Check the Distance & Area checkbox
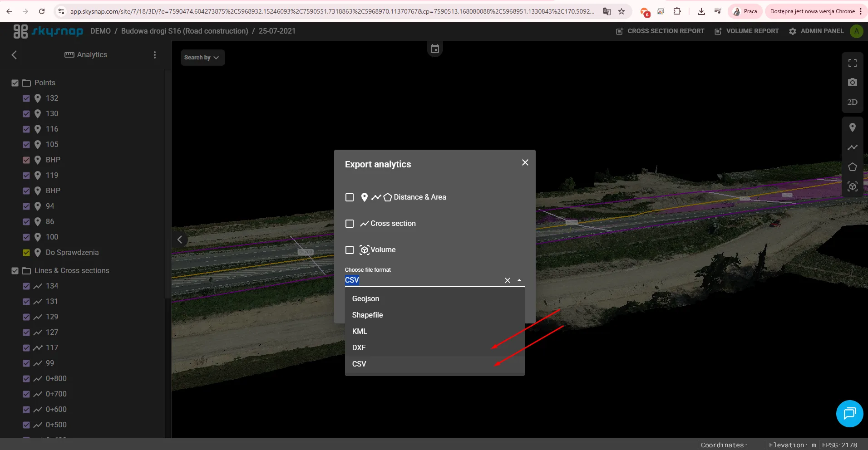Screen dimensions: 868x450 point(350,197)
